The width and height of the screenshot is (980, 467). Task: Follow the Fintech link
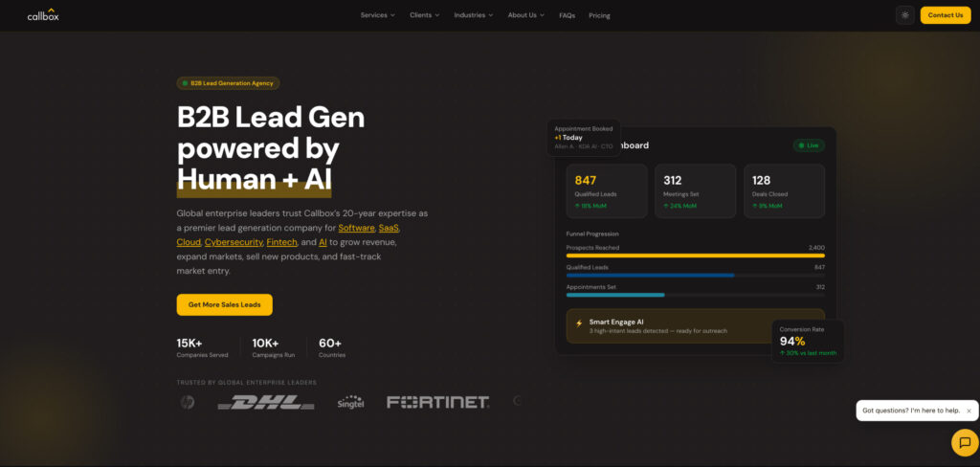point(282,242)
